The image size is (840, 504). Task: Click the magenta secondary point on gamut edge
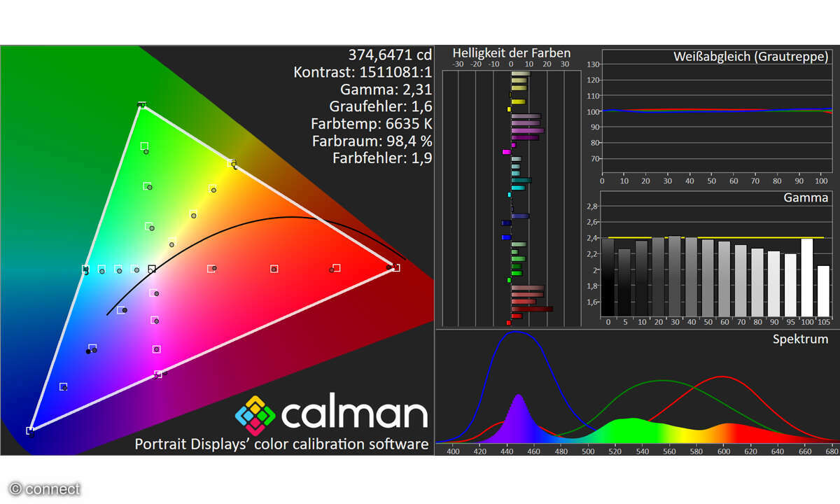click(159, 374)
